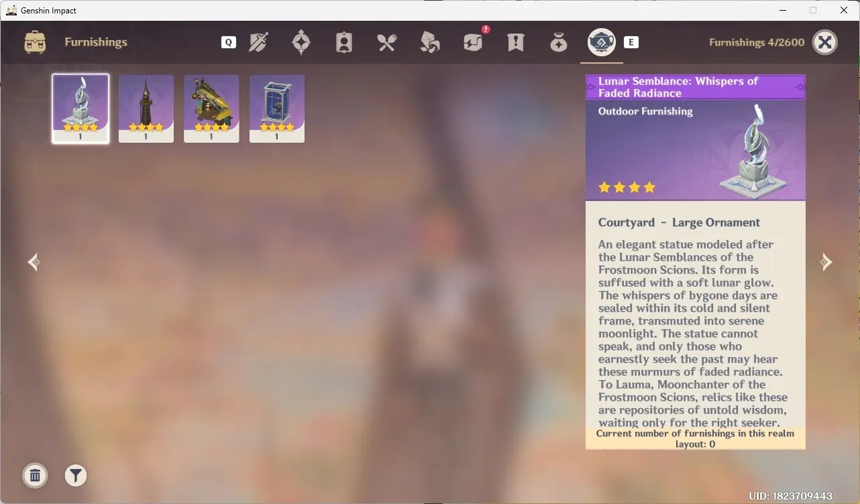Open the Materials tab
This screenshot has width=860, height=504.
(430, 42)
